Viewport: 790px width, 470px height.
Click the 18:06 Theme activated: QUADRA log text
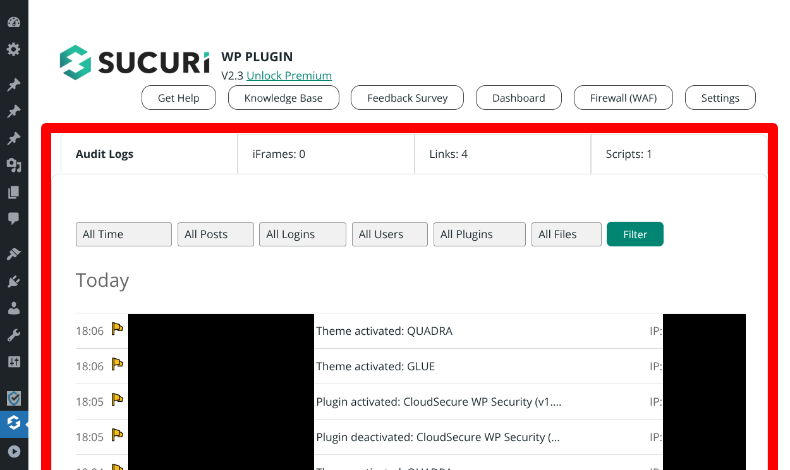click(x=384, y=331)
